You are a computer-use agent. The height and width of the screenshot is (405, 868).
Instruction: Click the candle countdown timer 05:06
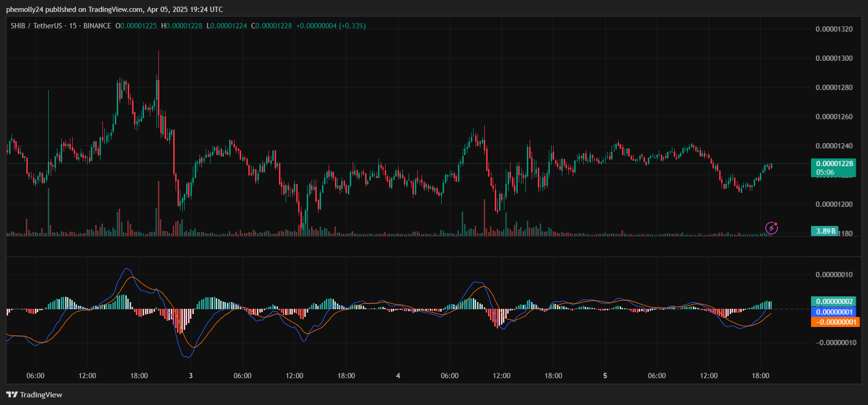825,172
